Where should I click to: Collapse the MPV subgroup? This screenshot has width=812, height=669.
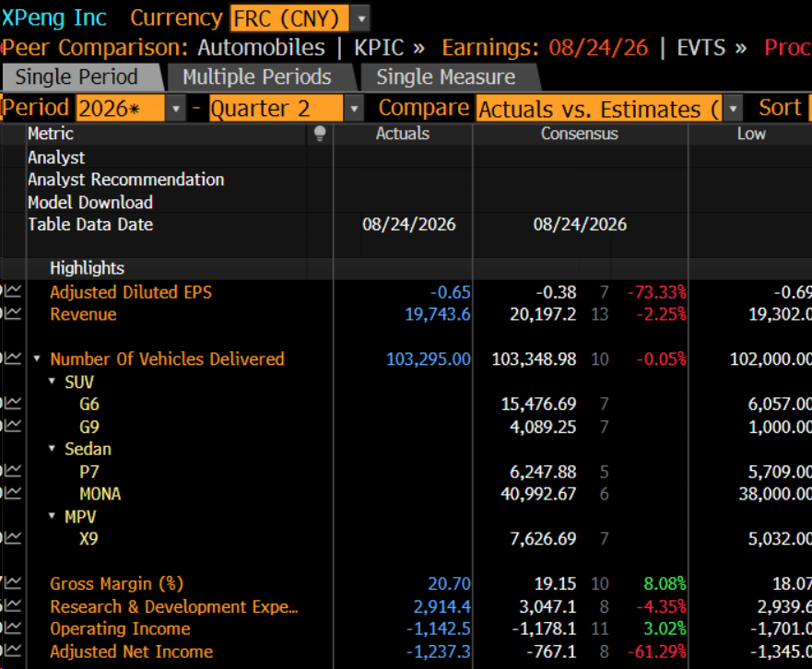(x=52, y=516)
